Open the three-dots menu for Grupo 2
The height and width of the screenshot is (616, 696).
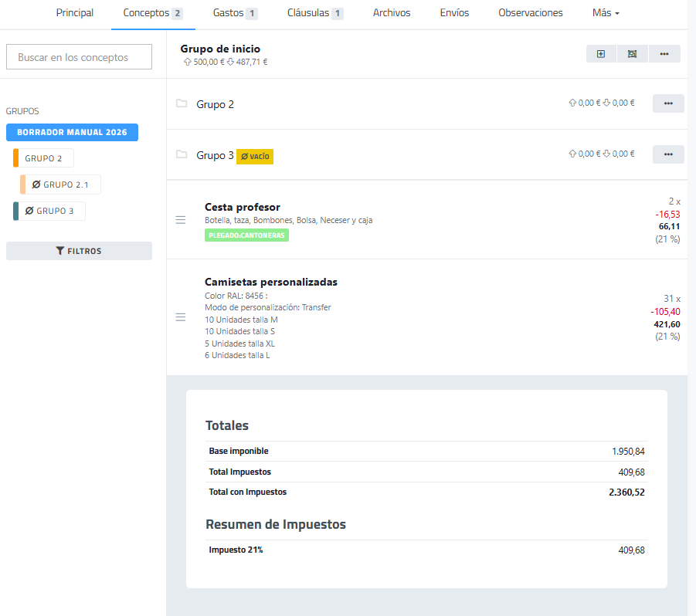(x=668, y=103)
